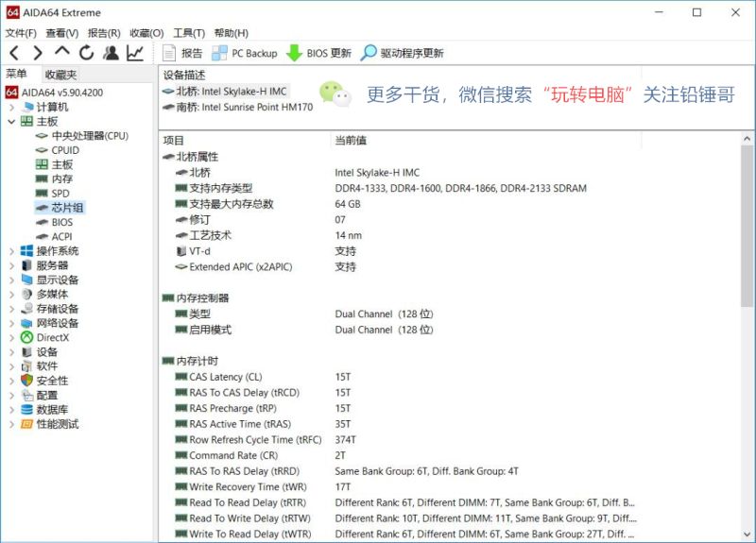The width and height of the screenshot is (756, 543).
Task: Expand the 服务器 tree node
Action: pos(12,265)
